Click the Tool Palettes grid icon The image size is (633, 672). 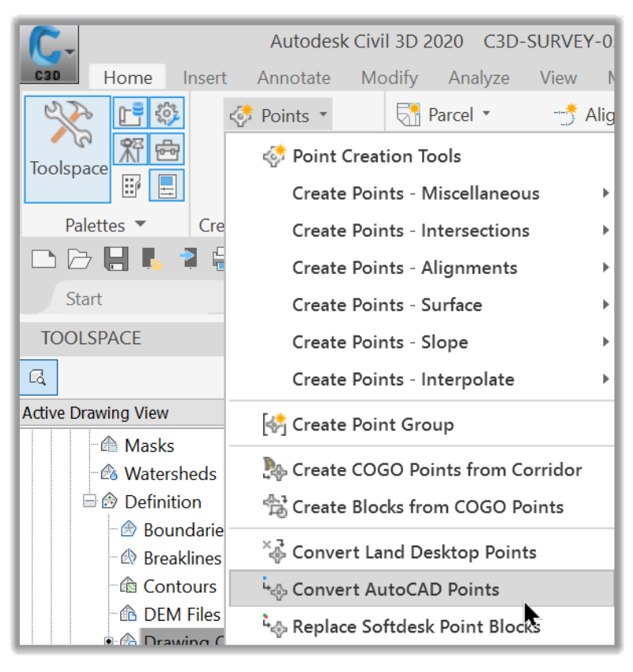(131, 186)
